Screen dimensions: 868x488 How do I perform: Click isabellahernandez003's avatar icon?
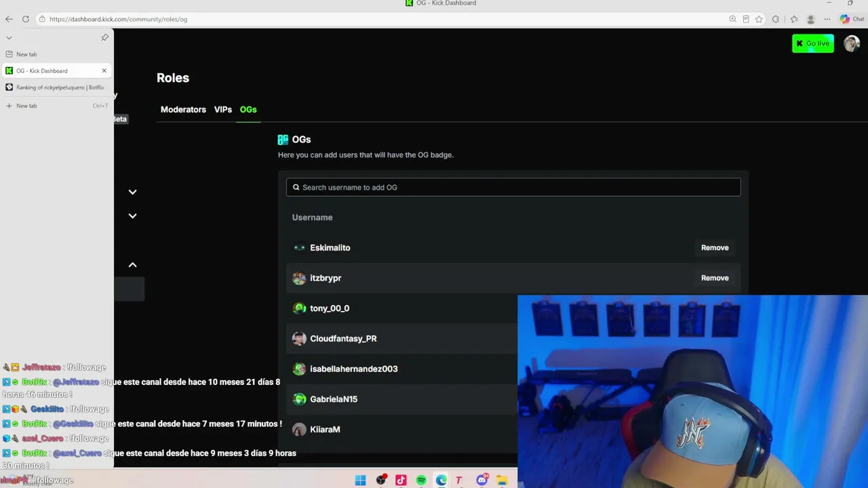(x=299, y=369)
